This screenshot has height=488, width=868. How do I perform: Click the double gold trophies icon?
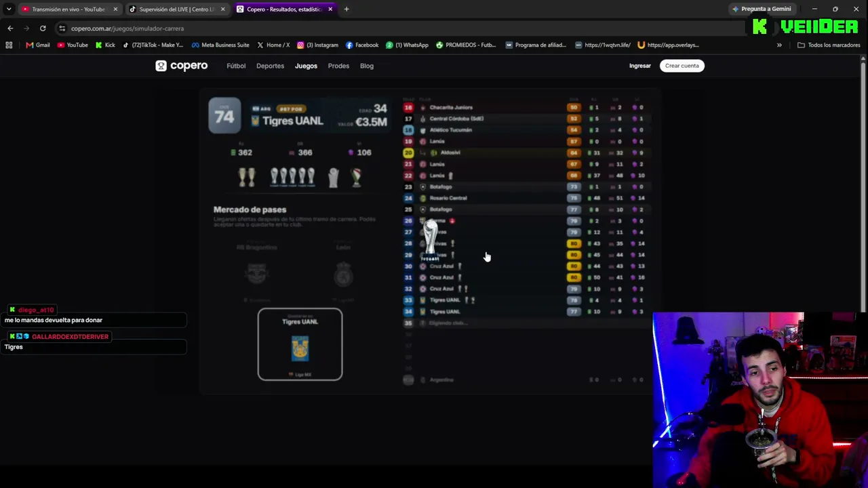coord(247,178)
